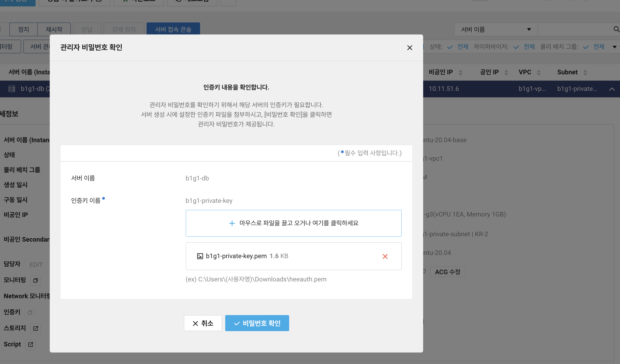The width and height of the screenshot is (620, 364).
Task: Sort by 공인 IP column
Action: tap(506, 72)
